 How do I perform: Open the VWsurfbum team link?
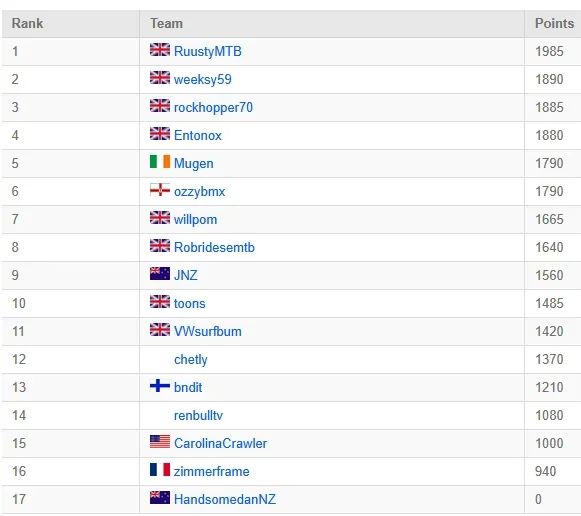[208, 331]
